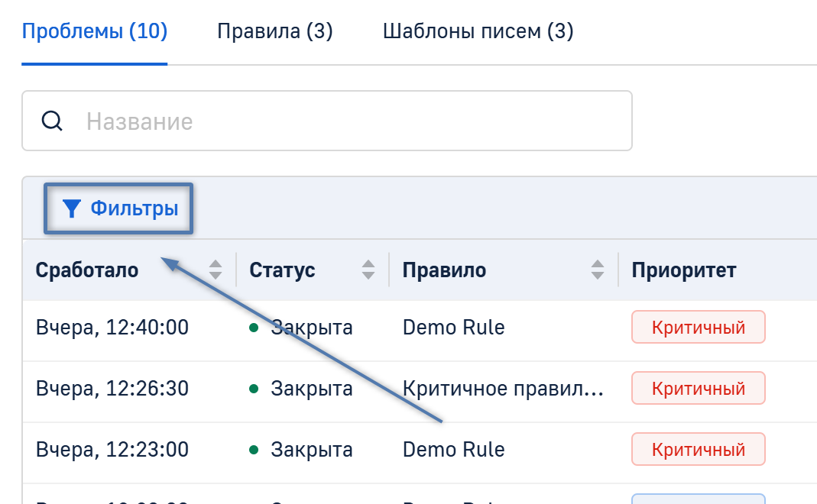Go to the Шаблоны писем (3) tab
The width and height of the screenshot is (817, 504).
[x=478, y=32]
